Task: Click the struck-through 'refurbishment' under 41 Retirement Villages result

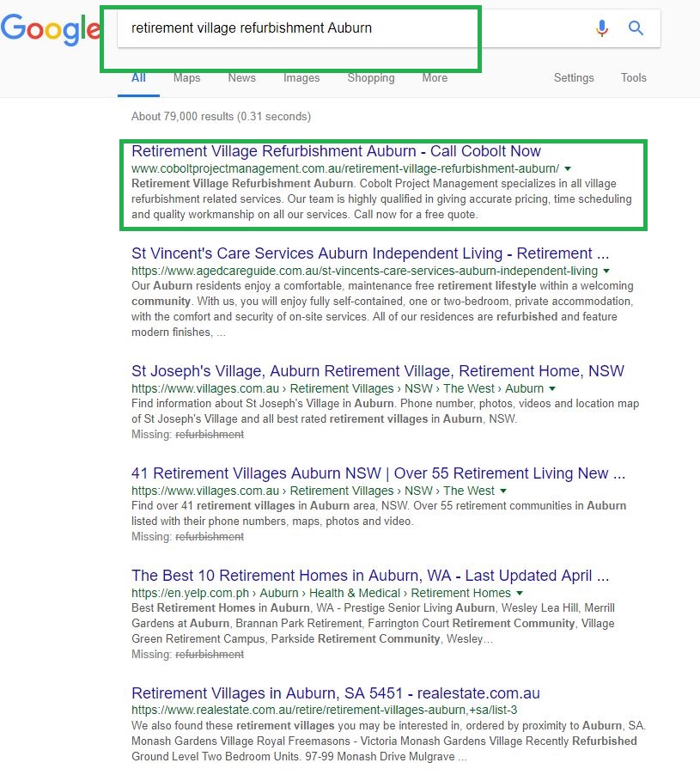Action: (x=210, y=536)
